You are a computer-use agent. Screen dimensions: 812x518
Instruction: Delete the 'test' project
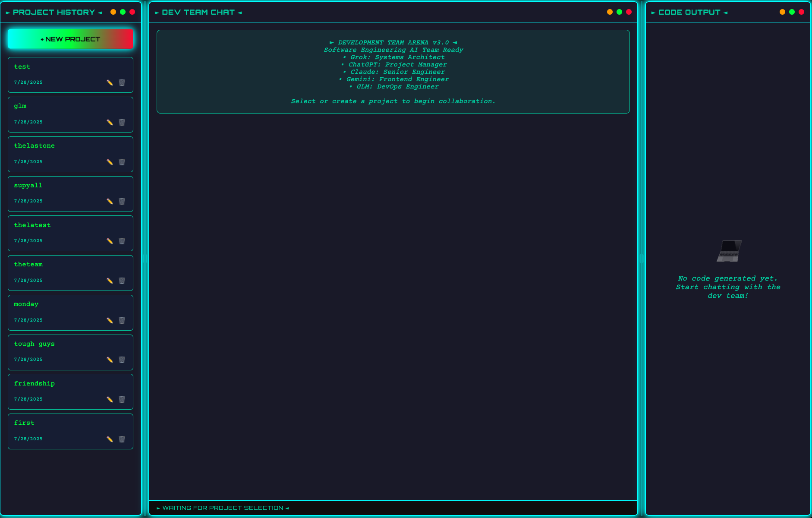click(x=122, y=82)
